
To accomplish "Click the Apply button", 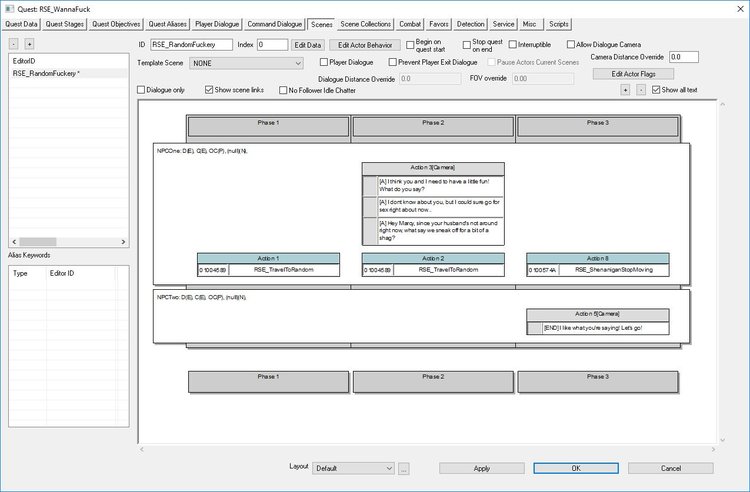I will (482, 469).
